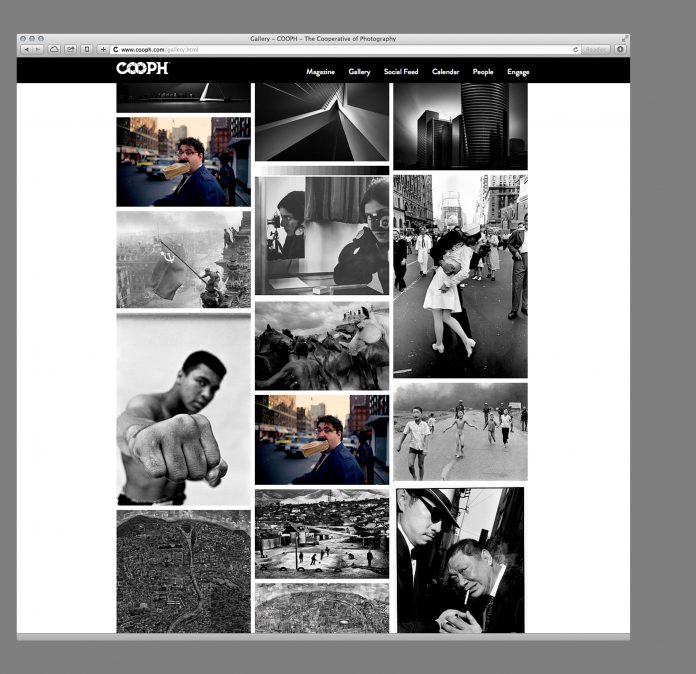Go to the Gallery page
The image size is (696, 674).
359,72
